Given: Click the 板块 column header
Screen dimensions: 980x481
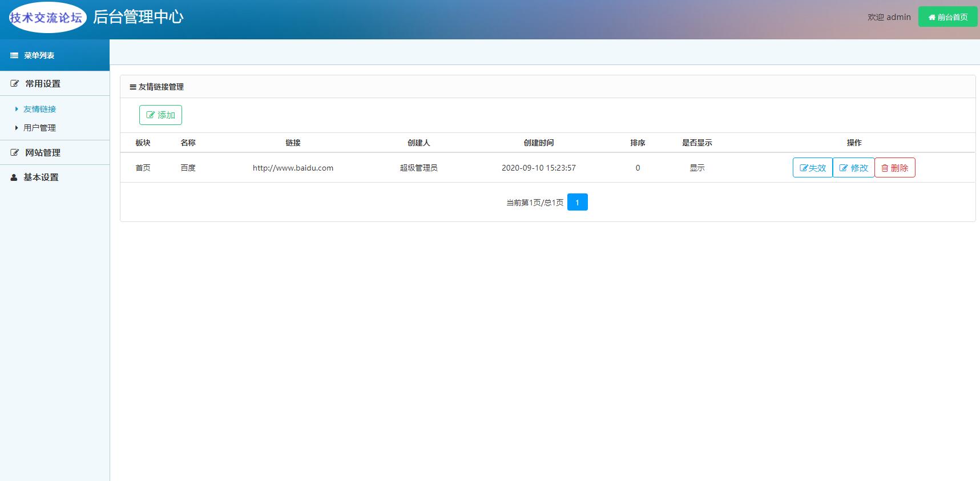Looking at the screenshot, I should (143, 143).
